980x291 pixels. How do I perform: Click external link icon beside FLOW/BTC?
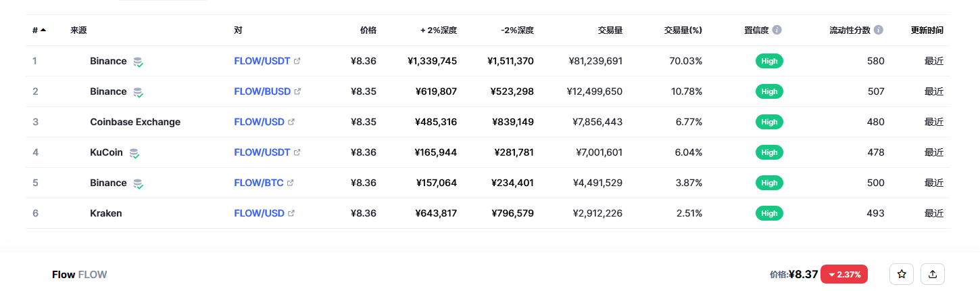coord(291,183)
